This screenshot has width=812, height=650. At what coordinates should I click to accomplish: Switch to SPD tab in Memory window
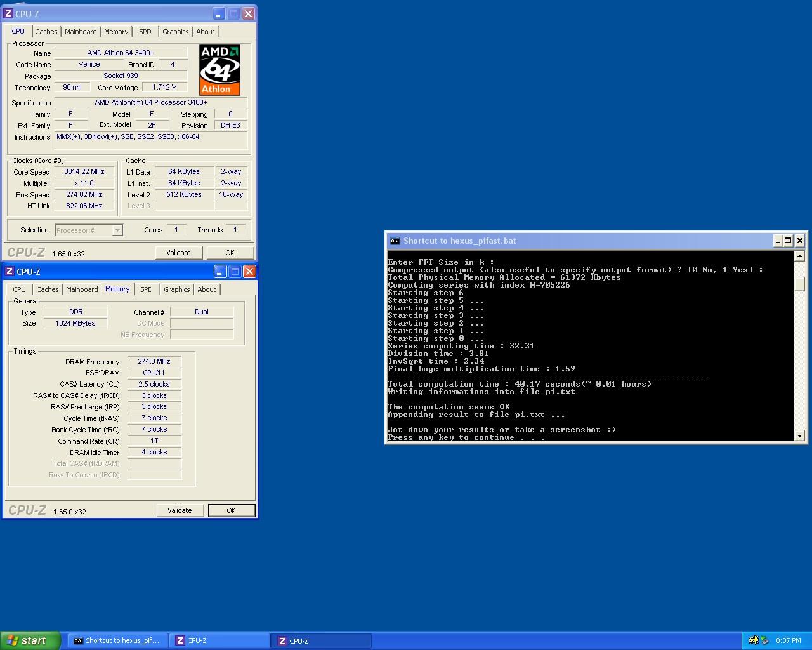(x=147, y=289)
